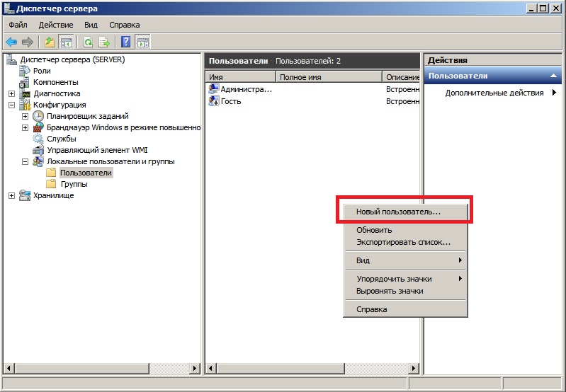566x392 pixels.
Task: Click the Refresh toolbar icon
Action: coord(88,42)
